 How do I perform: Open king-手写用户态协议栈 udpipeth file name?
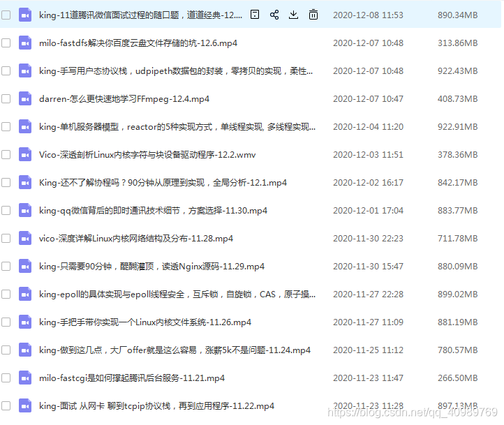(x=176, y=71)
